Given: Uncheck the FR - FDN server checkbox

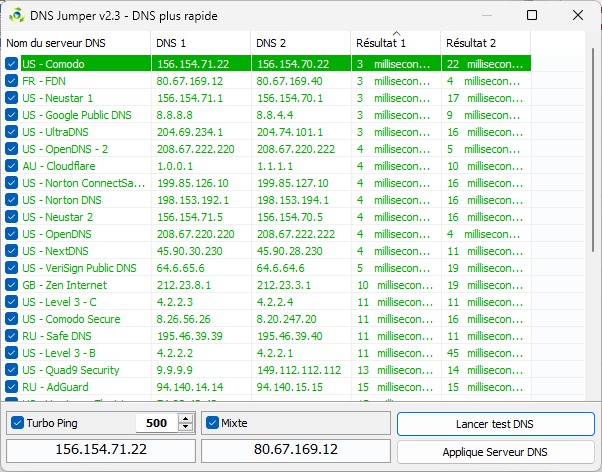Looking at the screenshot, I should [12, 81].
